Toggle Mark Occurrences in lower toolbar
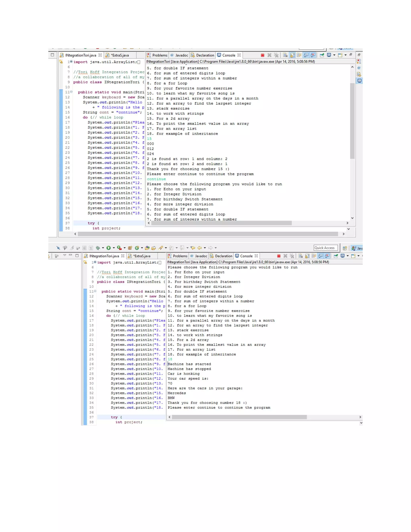The height and width of the screenshot is (532, 411). tap(72, 248)
